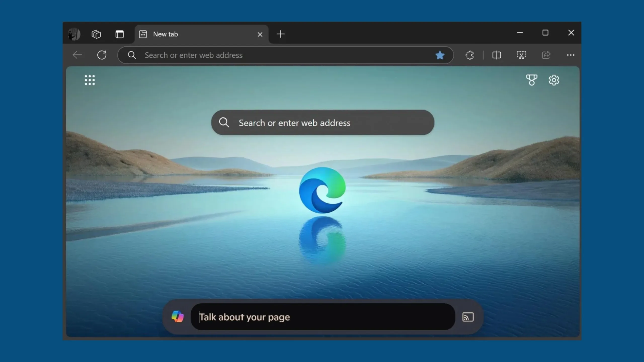This screenshot has height=362, width=644.
Task: Close the Edge window
Action: (571, 33)
